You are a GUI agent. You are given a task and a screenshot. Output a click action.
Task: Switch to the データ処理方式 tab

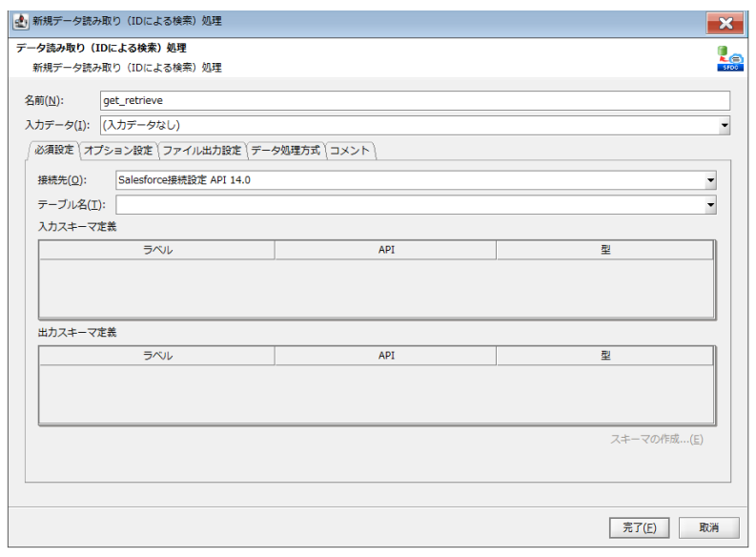(285, 151)
